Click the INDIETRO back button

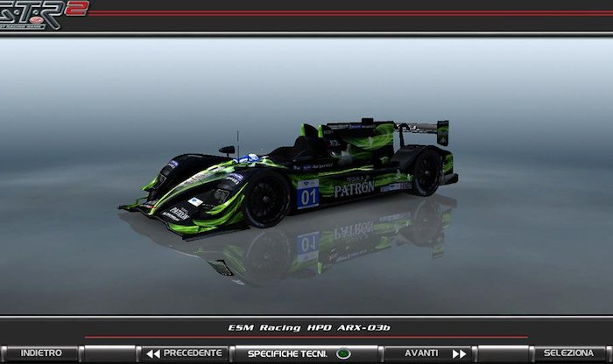pos(41,353)
